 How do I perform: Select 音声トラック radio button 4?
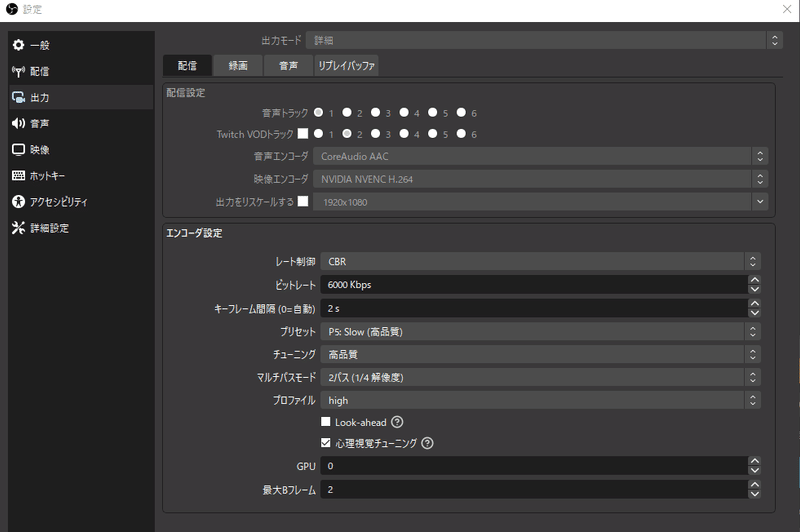pos(404,112)
